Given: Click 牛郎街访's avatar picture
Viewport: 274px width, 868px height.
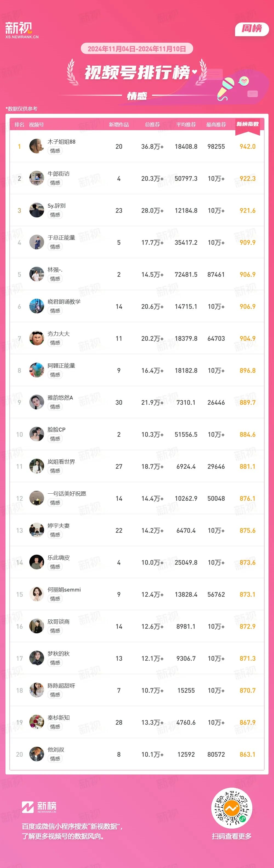Looking at the screenshot, I should point(36,178).
